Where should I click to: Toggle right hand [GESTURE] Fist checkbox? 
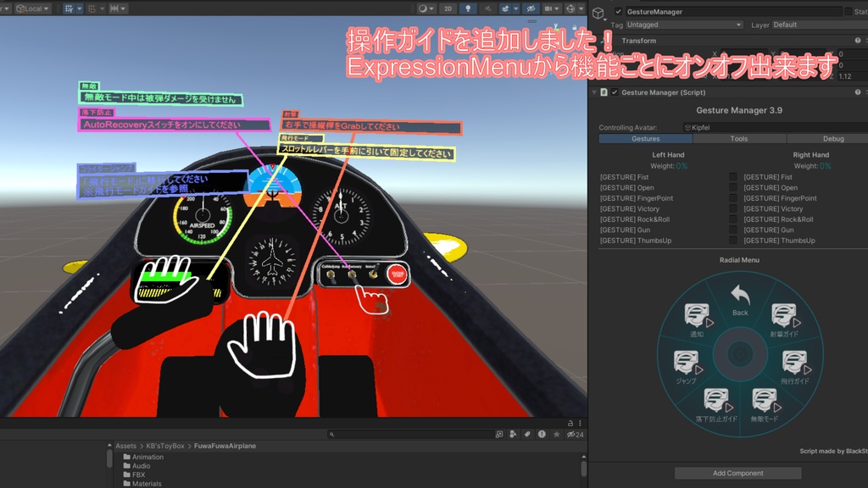733,177
